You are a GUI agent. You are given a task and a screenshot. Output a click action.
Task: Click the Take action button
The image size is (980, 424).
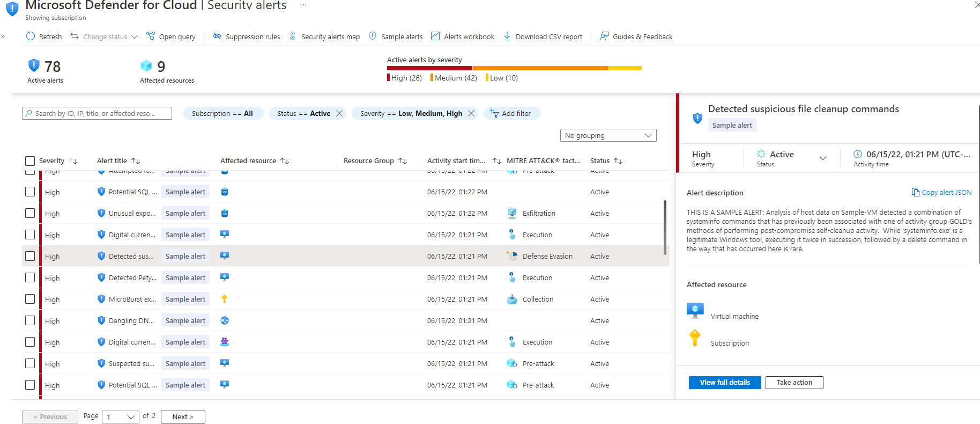795,382
